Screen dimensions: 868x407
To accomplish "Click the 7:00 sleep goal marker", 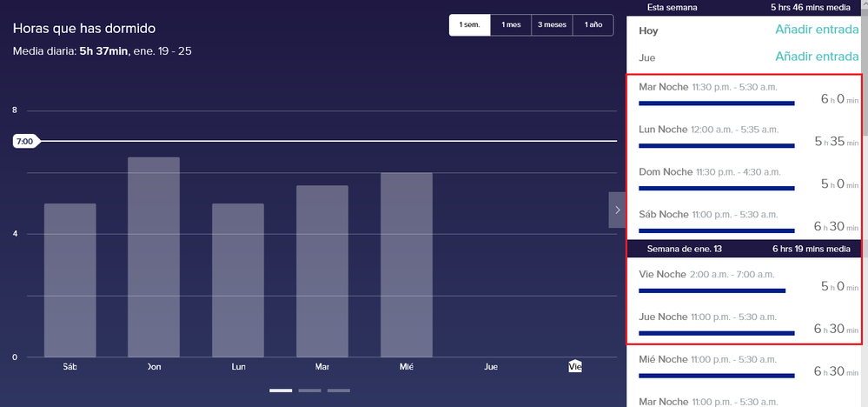I will [25, 141].
